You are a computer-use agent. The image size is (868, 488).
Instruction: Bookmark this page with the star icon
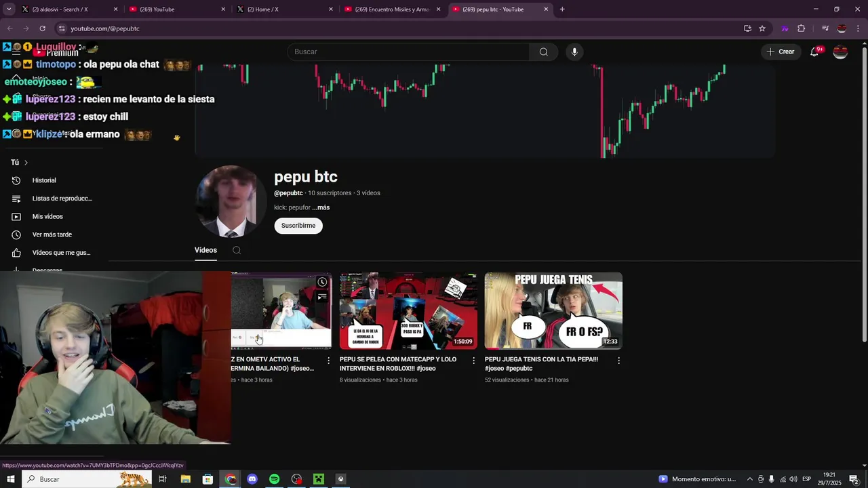point(762,28)
